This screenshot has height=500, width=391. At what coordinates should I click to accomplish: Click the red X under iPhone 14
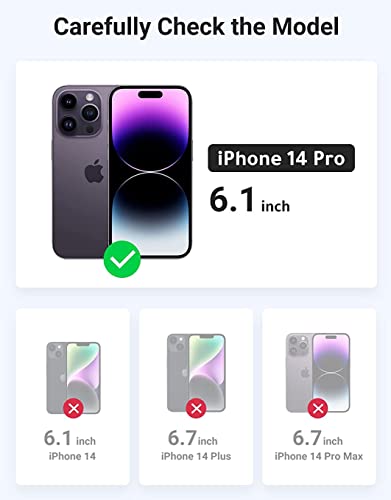click(73, 408)
